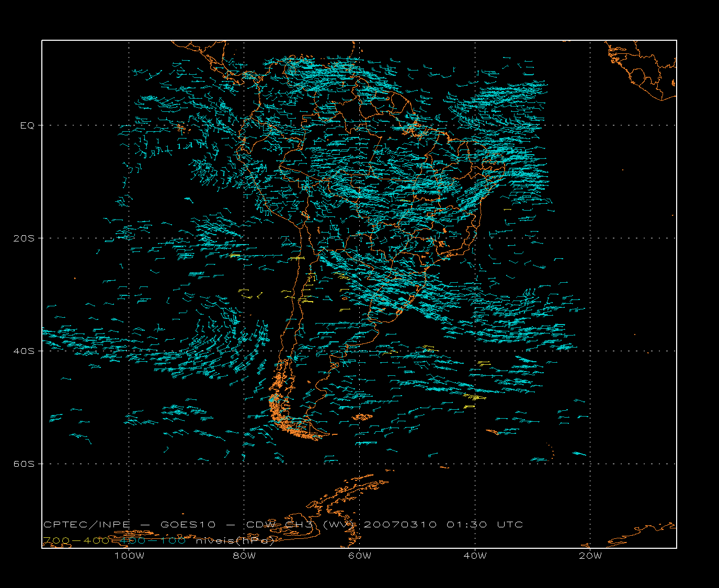
Task: Click the 100W longitude label
Action: pos(129,556)
